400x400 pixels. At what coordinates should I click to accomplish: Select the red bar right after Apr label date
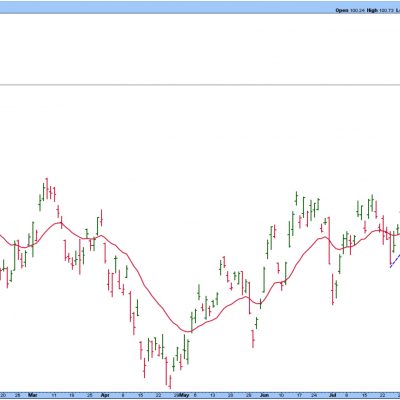[105, 253]
